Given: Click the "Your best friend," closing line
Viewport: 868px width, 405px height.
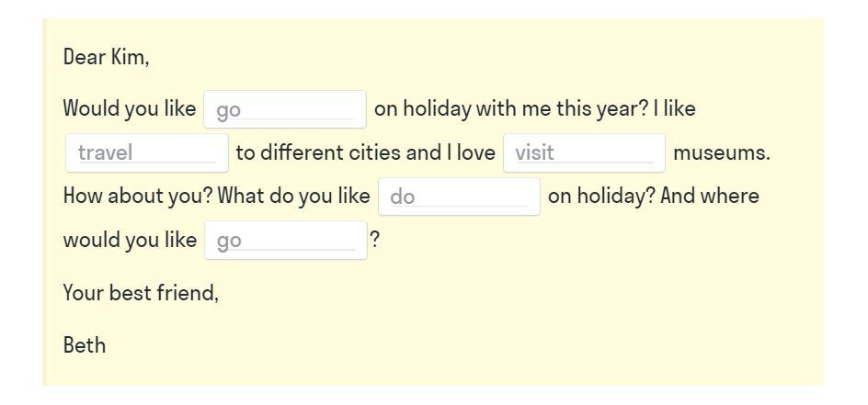Looking at the screenshot, I should coord(141,294).
